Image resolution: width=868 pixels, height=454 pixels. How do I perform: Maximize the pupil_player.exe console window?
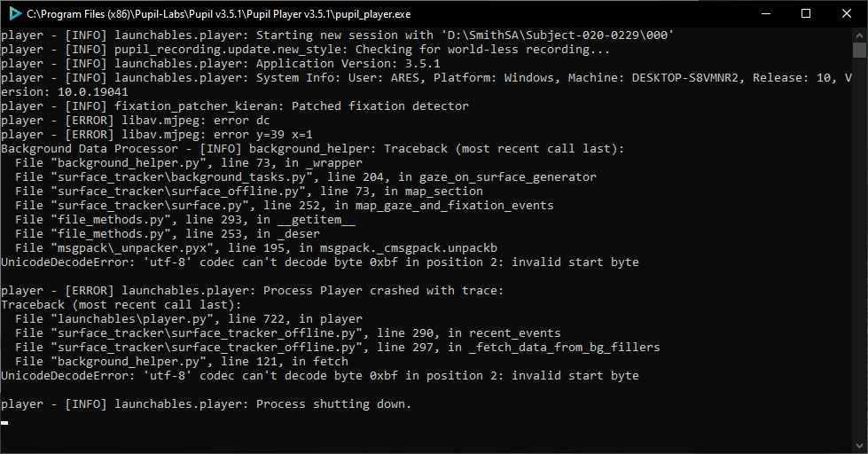806,14
